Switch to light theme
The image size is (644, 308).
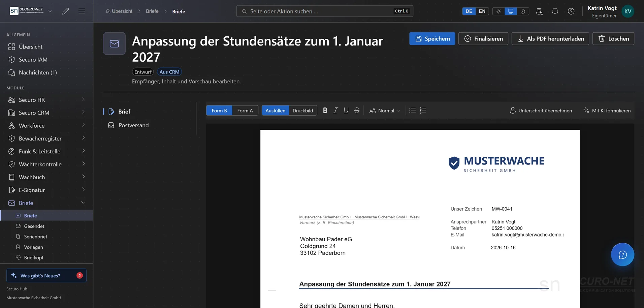(x=498, y=11)
